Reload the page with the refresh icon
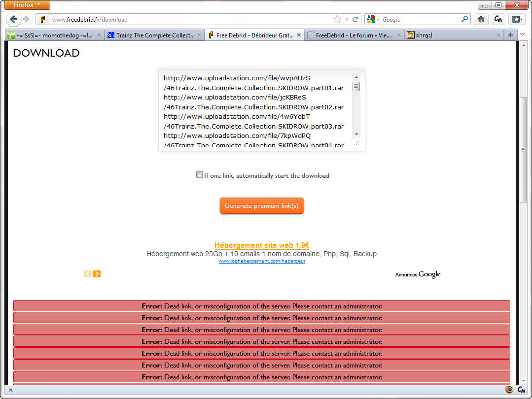Screen dimensions: 532x399 point(355,19)
